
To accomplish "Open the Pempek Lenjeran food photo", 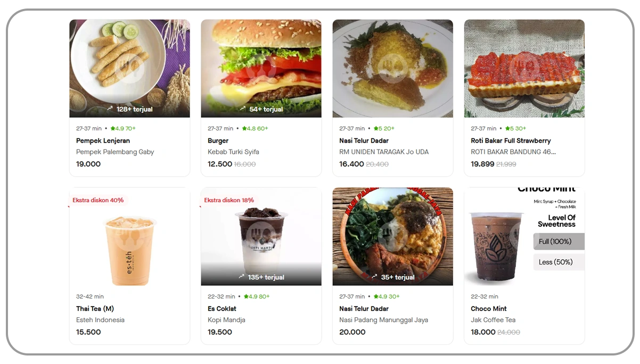I will point(129,69).
